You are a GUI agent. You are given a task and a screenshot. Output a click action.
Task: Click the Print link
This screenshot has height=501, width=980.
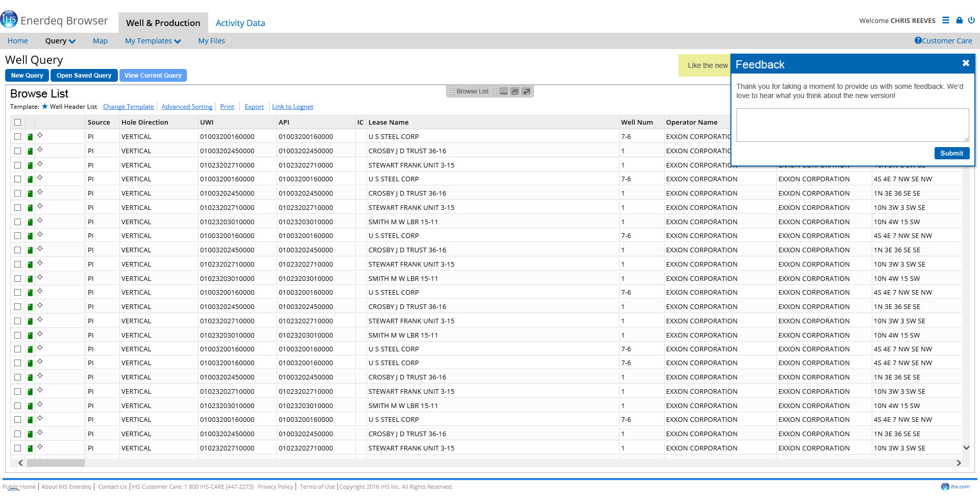[x=227, y=107]
